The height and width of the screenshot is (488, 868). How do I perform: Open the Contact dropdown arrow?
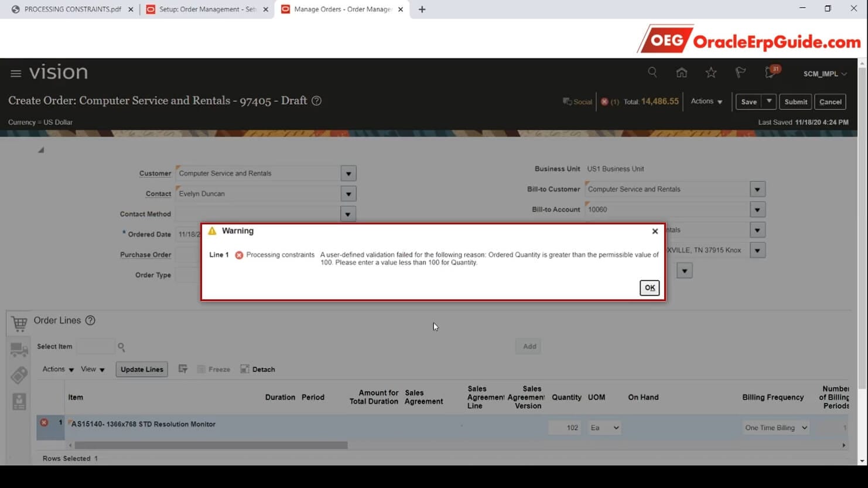click(x=348, y=194)
